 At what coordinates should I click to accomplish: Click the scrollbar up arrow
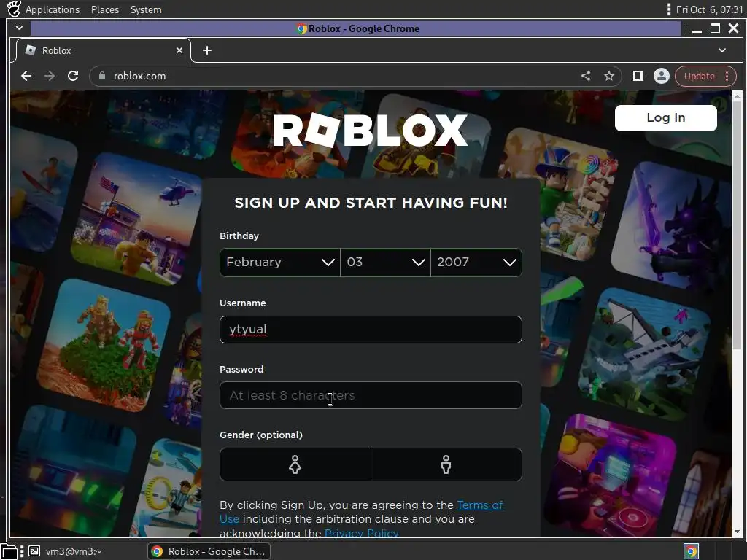[x=737, y=96]
